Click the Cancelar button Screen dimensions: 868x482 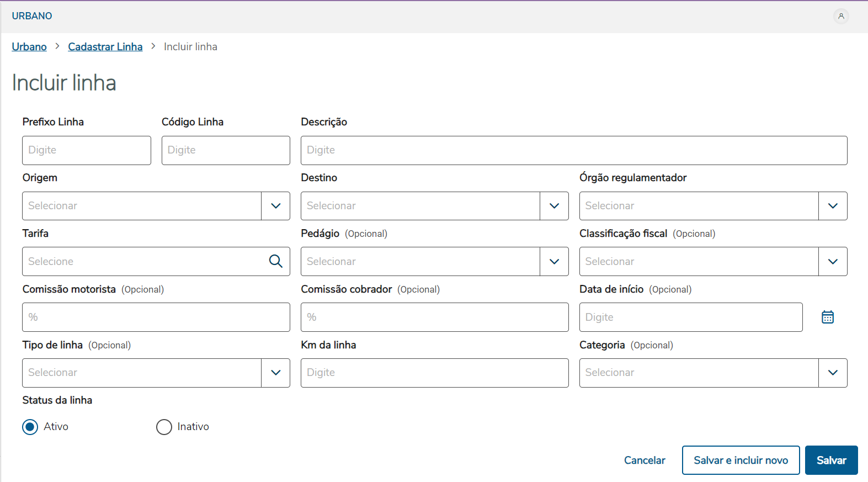[645, 460]
